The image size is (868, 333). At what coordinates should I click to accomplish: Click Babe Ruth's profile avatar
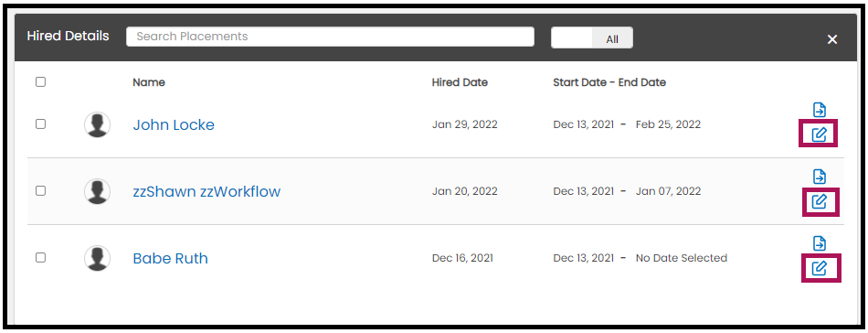click(98, 258)
